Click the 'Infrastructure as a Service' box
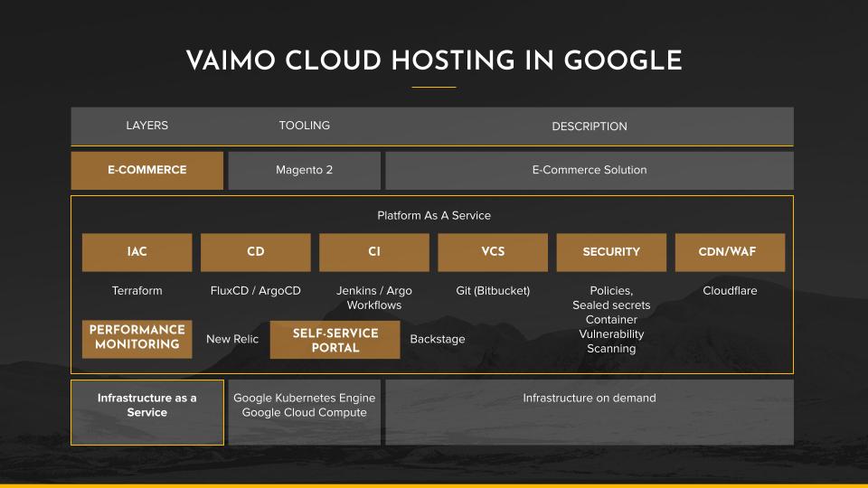868x488 pixels. tap(147, 412)
